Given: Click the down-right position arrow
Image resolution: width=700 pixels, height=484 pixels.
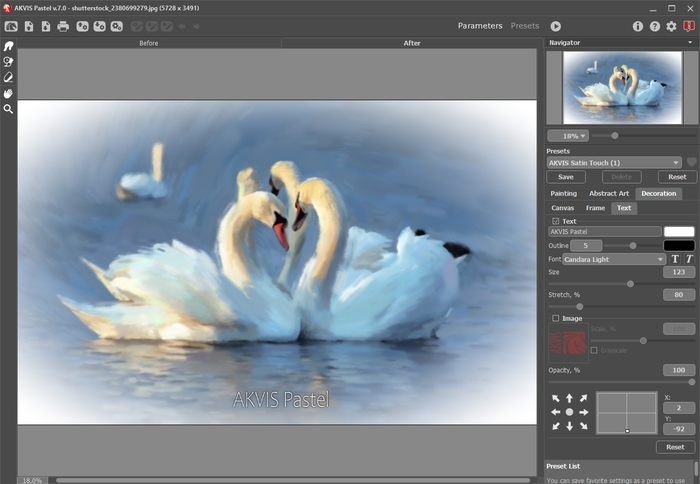Looking at the screenshot, I should [x=583, y=426].
